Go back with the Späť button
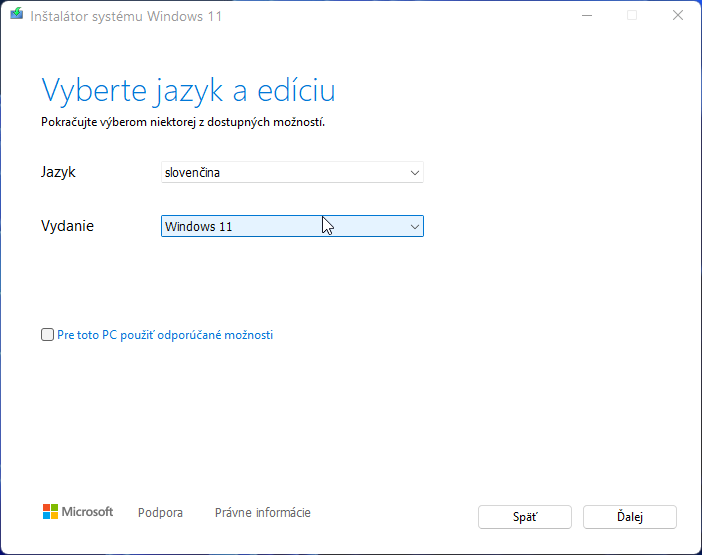 pos(525,517)
